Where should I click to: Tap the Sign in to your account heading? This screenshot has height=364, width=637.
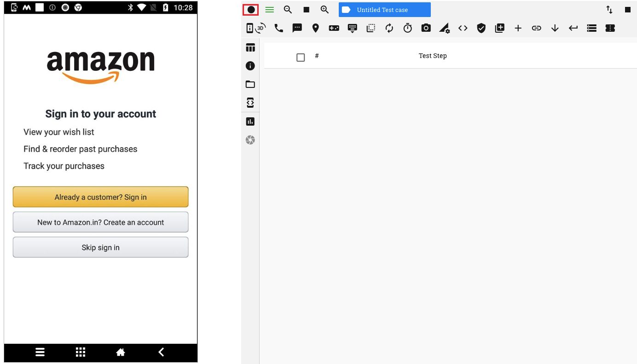(x=100, y=114)
